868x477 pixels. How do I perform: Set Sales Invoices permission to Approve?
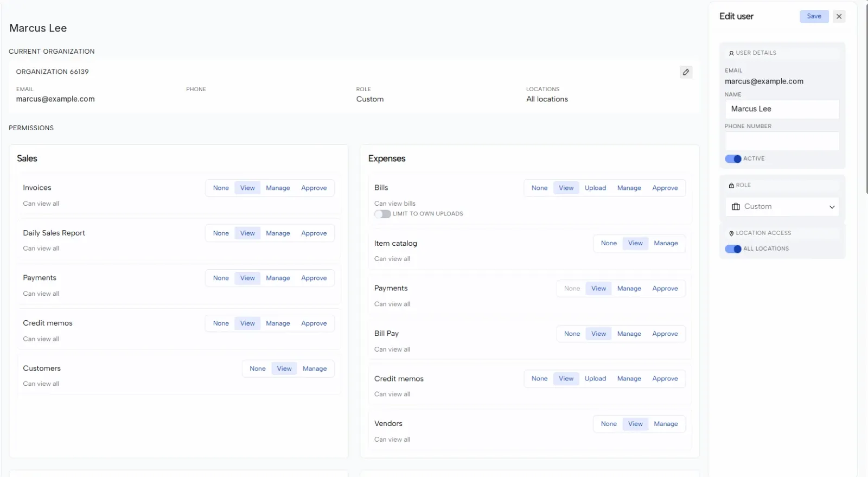314,188
